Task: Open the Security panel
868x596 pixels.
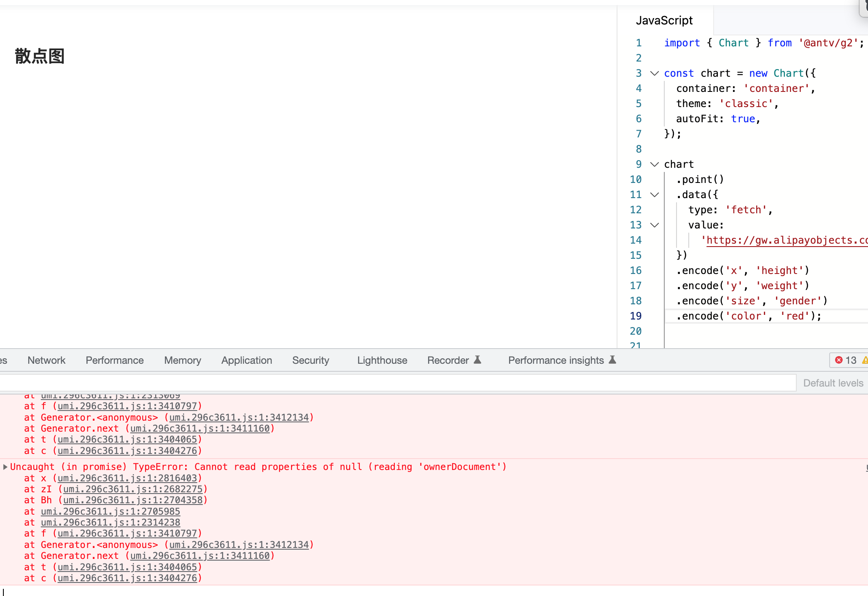Action: coord(310,360)
